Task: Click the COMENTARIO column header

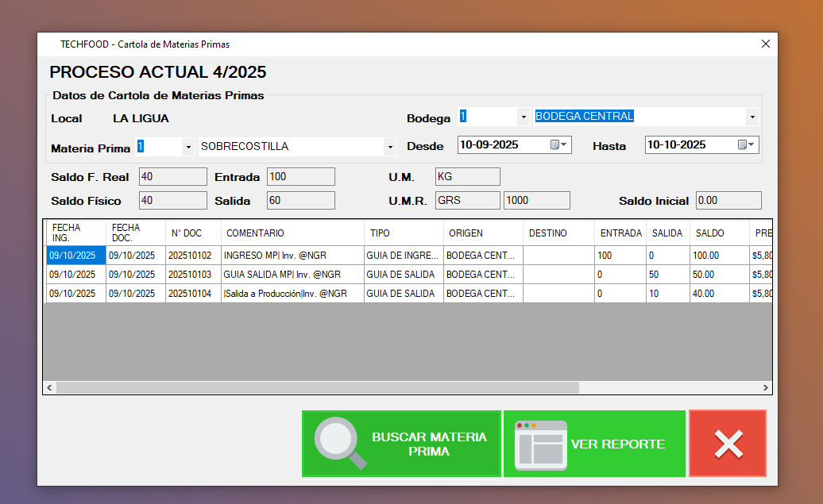Action: coord(292,233)
